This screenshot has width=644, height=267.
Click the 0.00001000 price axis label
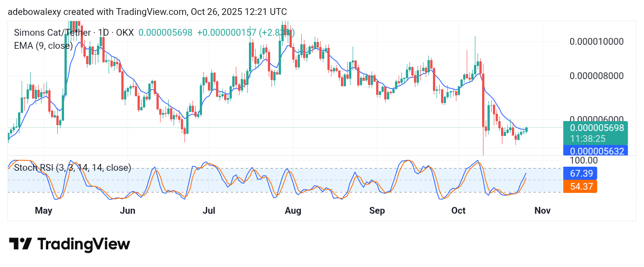point(597,42)
